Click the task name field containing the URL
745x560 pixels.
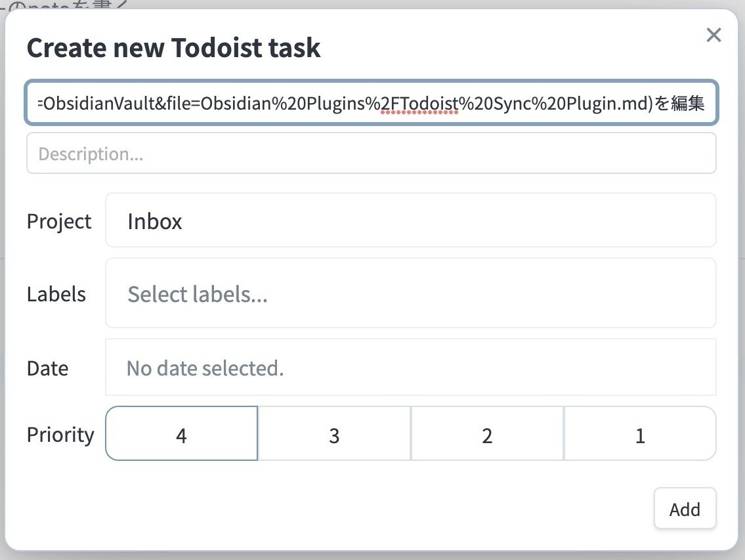pos(372,103)
